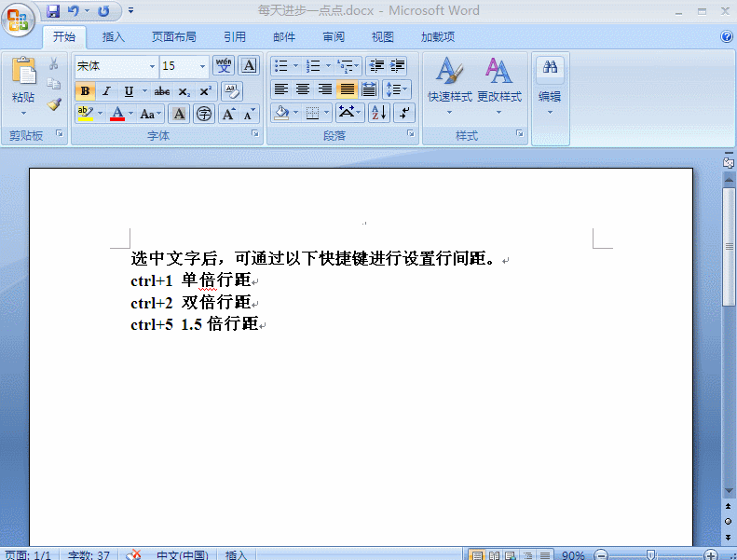Open the 更改样式 menu

coord(499,85)
